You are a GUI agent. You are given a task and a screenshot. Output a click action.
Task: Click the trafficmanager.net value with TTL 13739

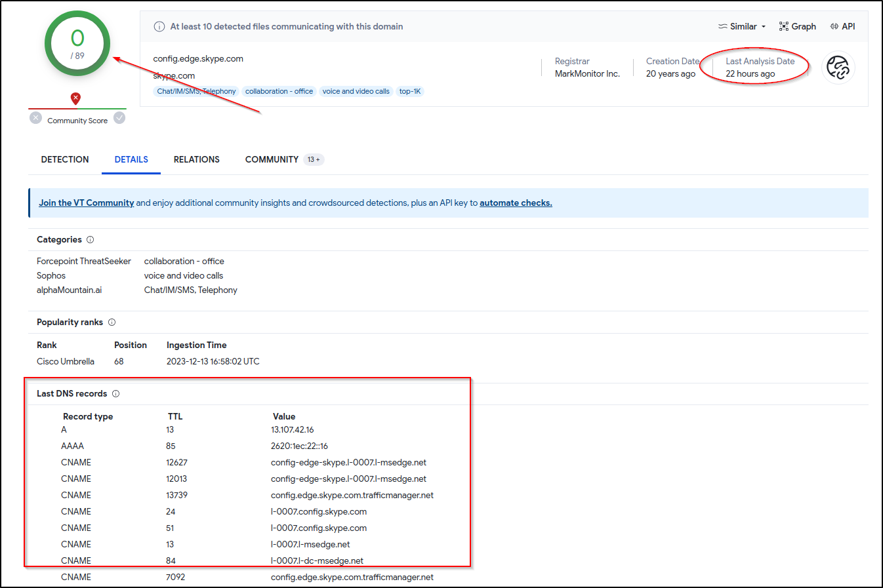pos(352,496)
